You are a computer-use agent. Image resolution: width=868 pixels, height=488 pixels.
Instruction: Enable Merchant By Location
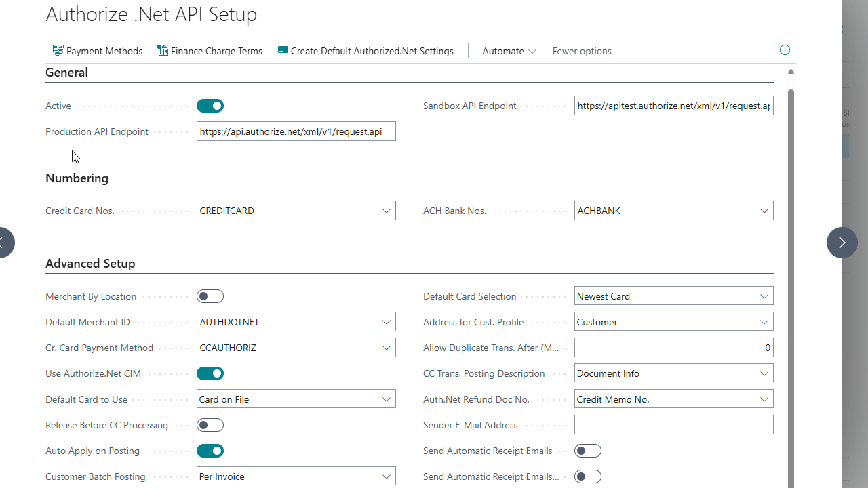coord(210,296)
